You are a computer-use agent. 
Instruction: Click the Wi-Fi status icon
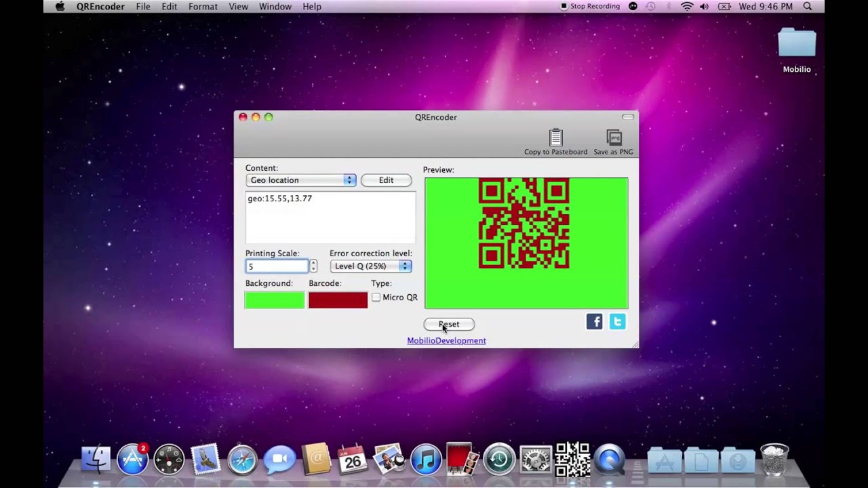tap(687, 6)
